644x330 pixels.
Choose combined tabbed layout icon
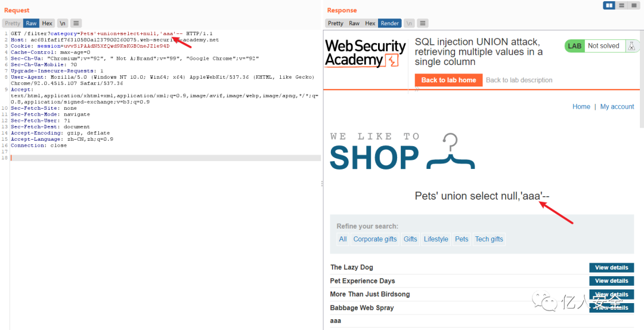pyautogui.click(x=633, y=5)
